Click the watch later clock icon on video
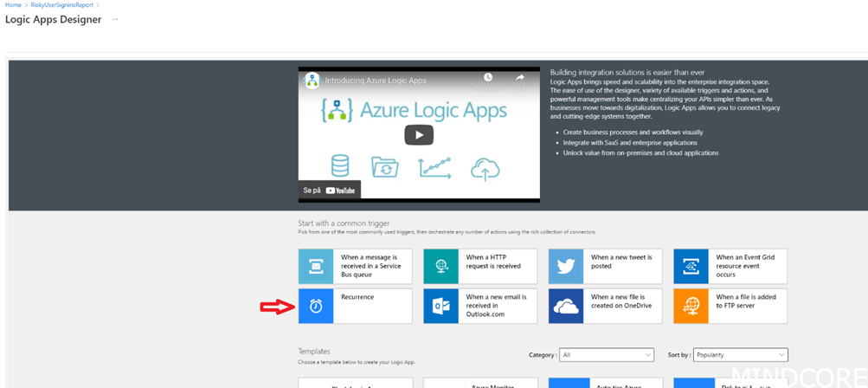Viewport: 868px width, 388px height. point(488,78)
